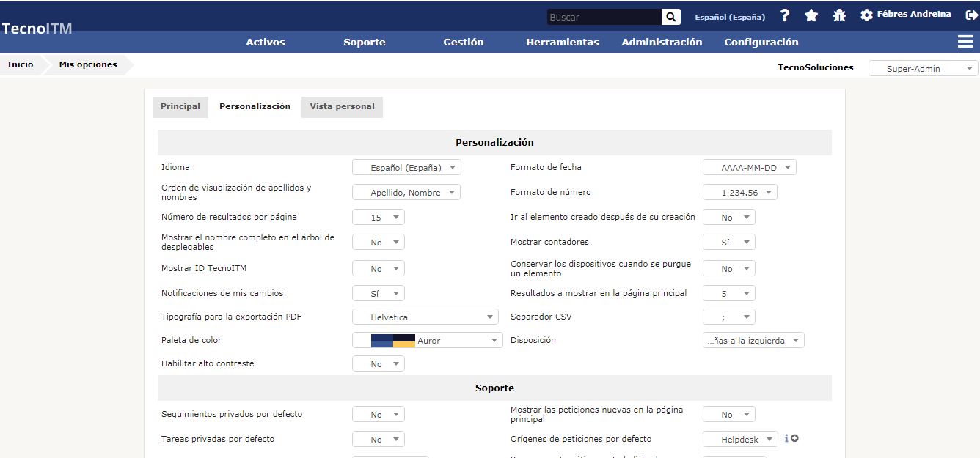Image resolution: width=980 pixels, height=458 pixels.
Task: Open the Auror color palette selector
Action: [x=427, y=340]
